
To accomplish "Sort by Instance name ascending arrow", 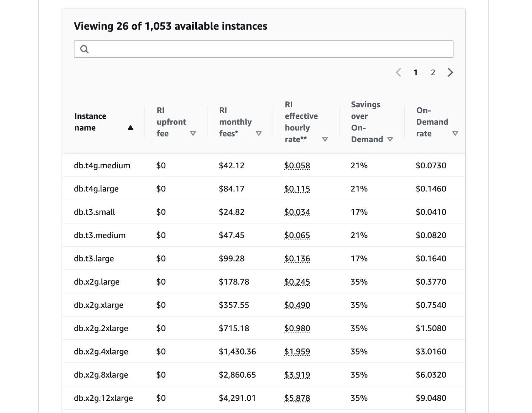I will (x=130, y=128).
